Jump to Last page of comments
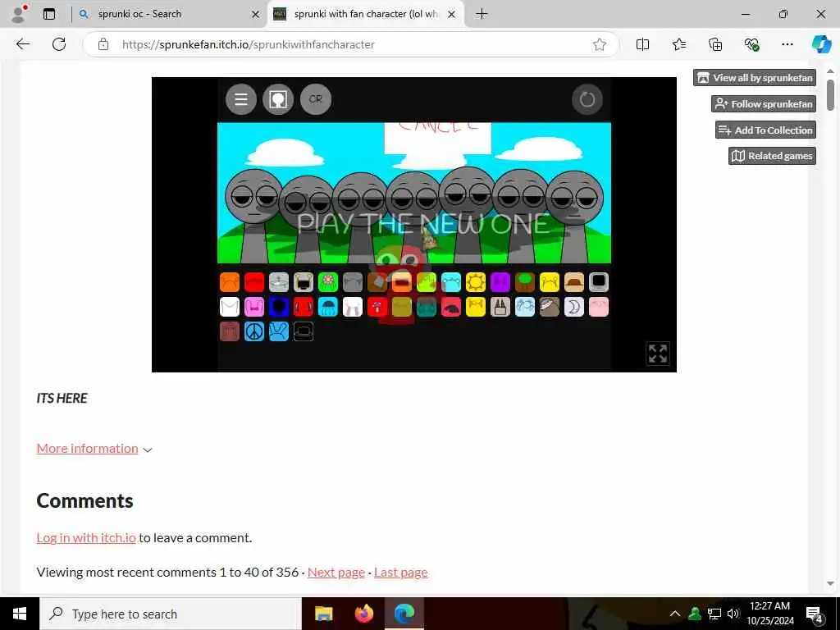Screen dimensions: 840x630 [x=400, y=572]
